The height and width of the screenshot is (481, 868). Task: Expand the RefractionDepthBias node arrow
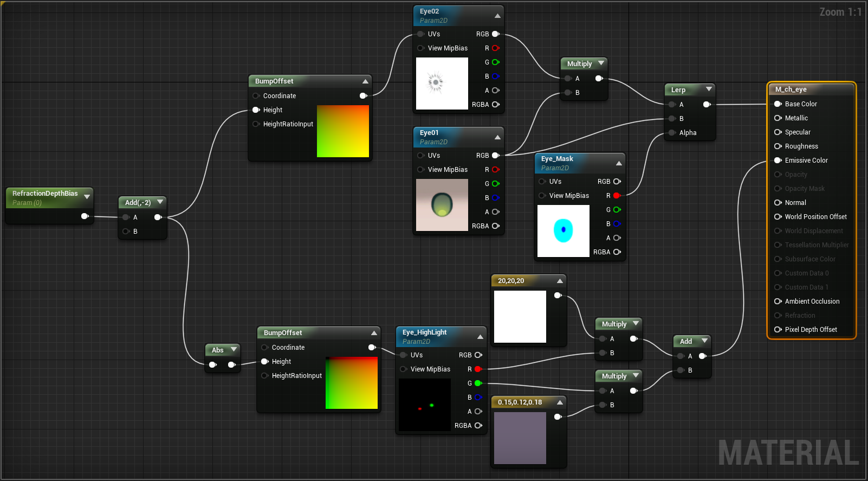(87, 197)
